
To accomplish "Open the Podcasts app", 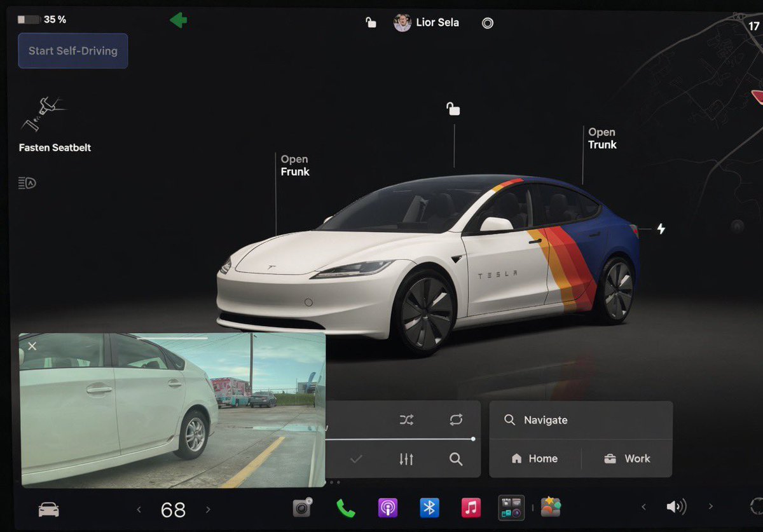I will click(x=388, y=508).
